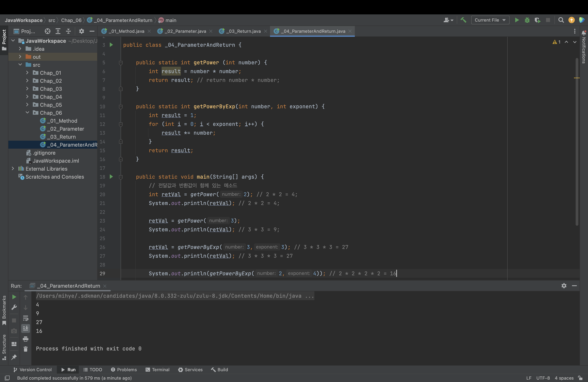Open the Project view selector dropdown
The height and width of the screenshot is (382, 588).
pos(24,31)
